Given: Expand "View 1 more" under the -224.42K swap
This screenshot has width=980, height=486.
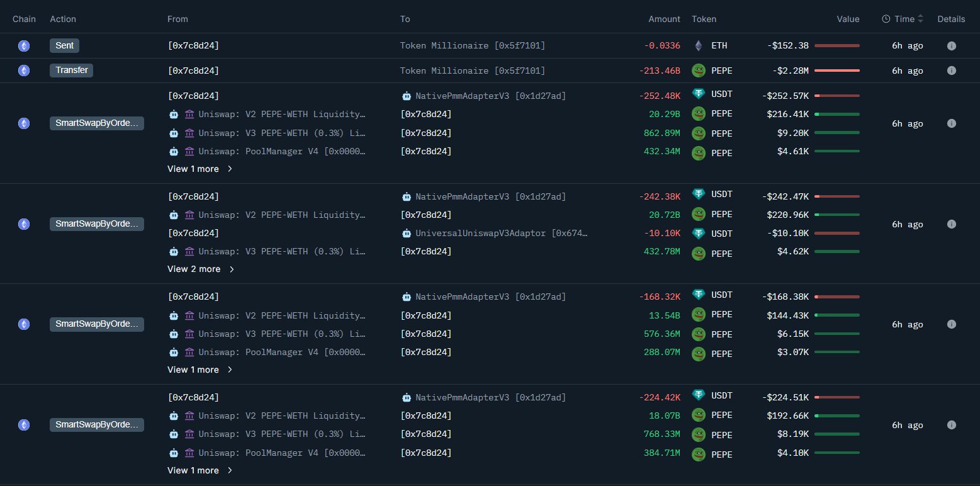Looking at the screenshot, I should click(x=200, y=470).
